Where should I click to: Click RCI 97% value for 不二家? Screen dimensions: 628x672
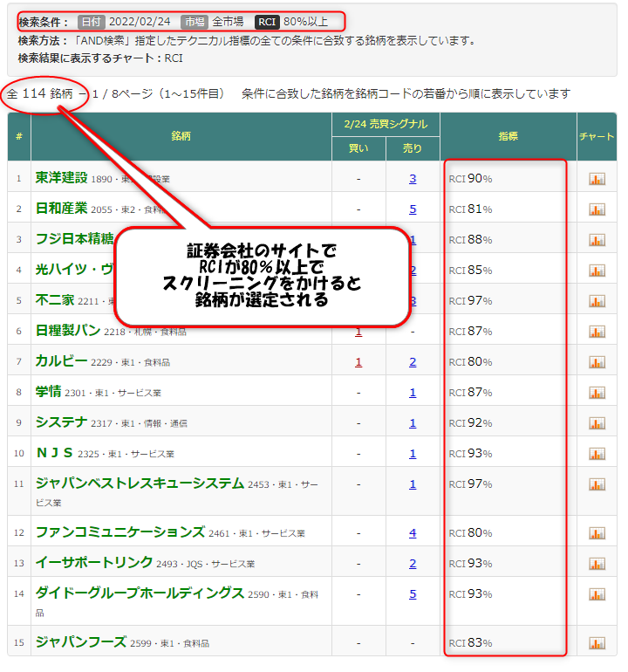(x=470, y=301)
